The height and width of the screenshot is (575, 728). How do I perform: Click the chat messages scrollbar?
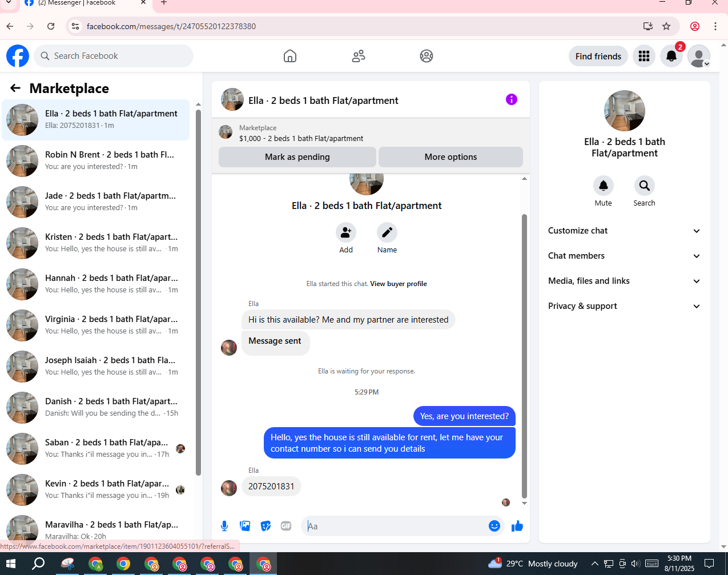click(x=524, y=356)
